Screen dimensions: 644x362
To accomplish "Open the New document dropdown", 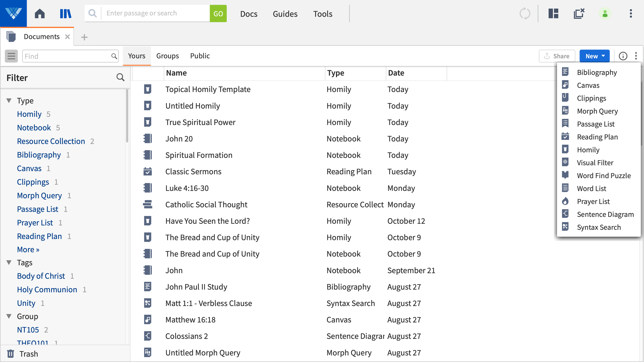I will pyautogui.click(x=595, y=56).
